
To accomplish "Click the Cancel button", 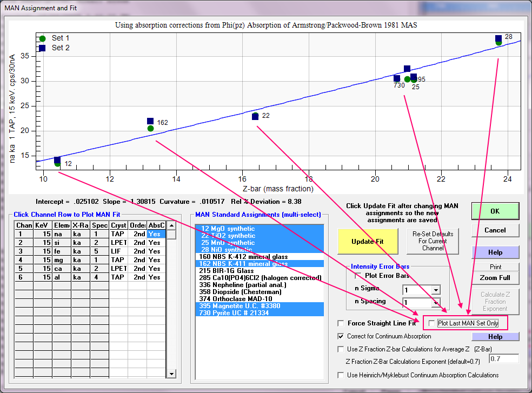I will pyautogui.click(x=495, y=230).
